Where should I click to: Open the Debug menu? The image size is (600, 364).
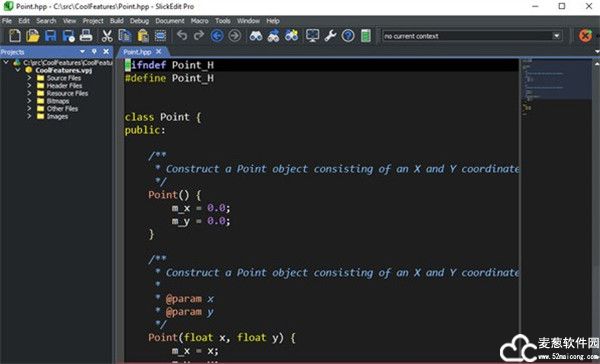139,21
